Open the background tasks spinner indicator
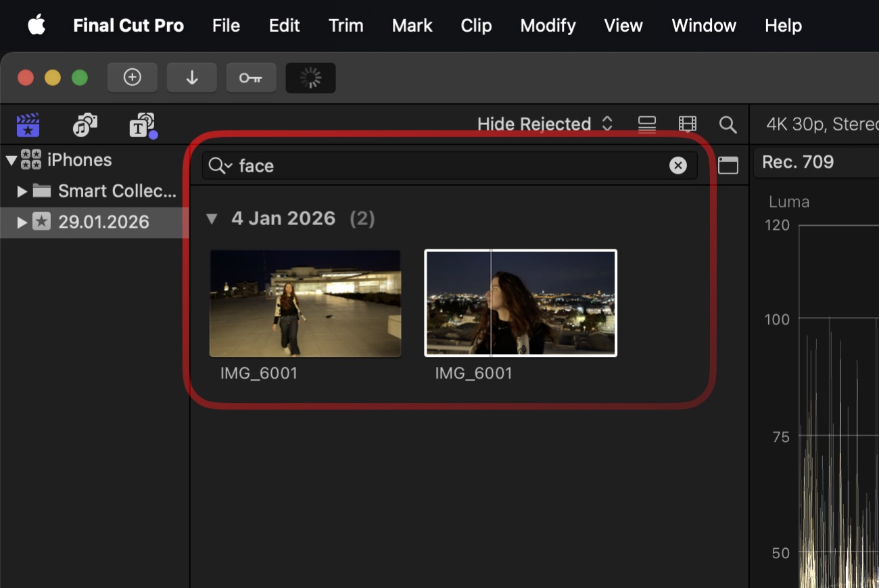The height and width of the screenshot is (588, 879). click(x=311, y=78)
